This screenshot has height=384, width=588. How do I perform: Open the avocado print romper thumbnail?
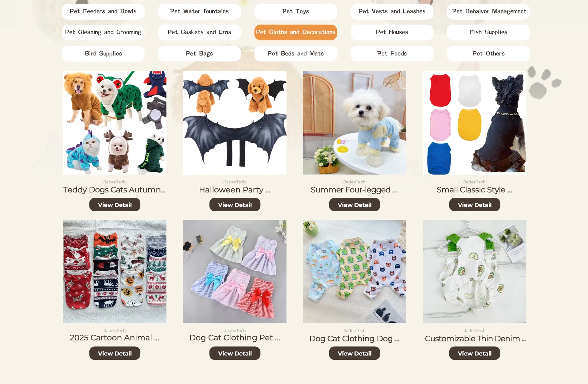coord(475,271)
